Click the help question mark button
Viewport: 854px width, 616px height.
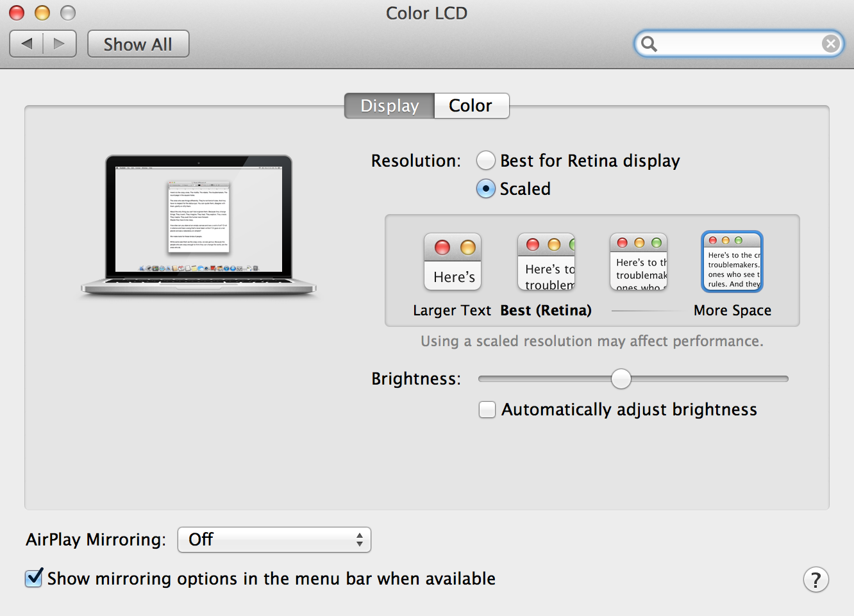click(816, 580)
